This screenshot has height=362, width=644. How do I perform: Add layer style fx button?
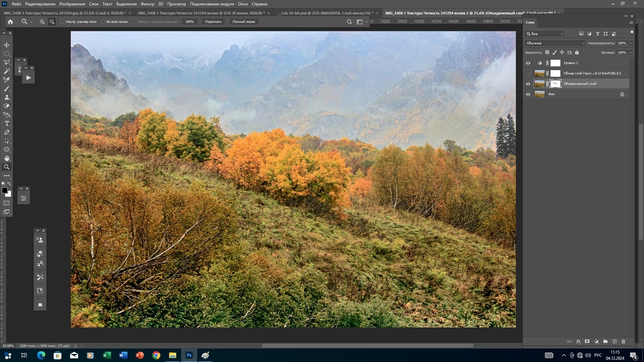coord(579,342)
